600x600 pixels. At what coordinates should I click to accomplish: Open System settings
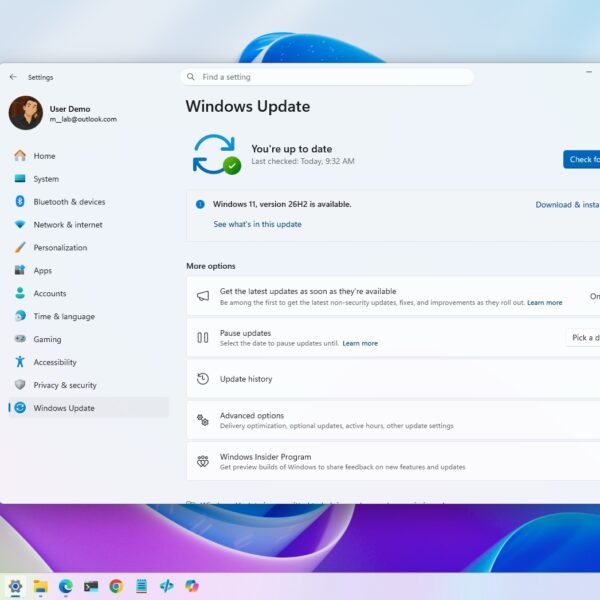pyautogui.click(x=89, y=179)
